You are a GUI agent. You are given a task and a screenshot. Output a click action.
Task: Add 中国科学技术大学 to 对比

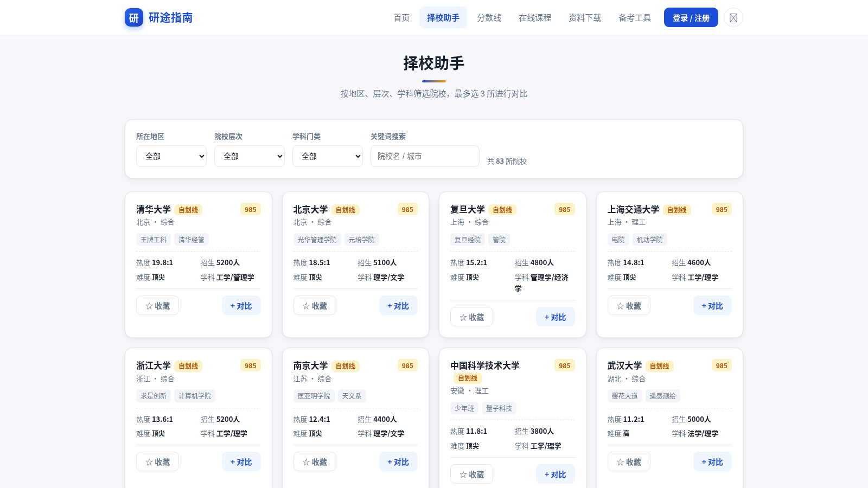click(556, 474)
